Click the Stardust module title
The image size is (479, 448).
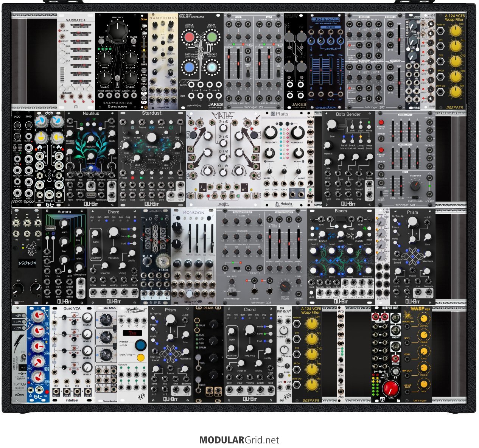(151, 113)
